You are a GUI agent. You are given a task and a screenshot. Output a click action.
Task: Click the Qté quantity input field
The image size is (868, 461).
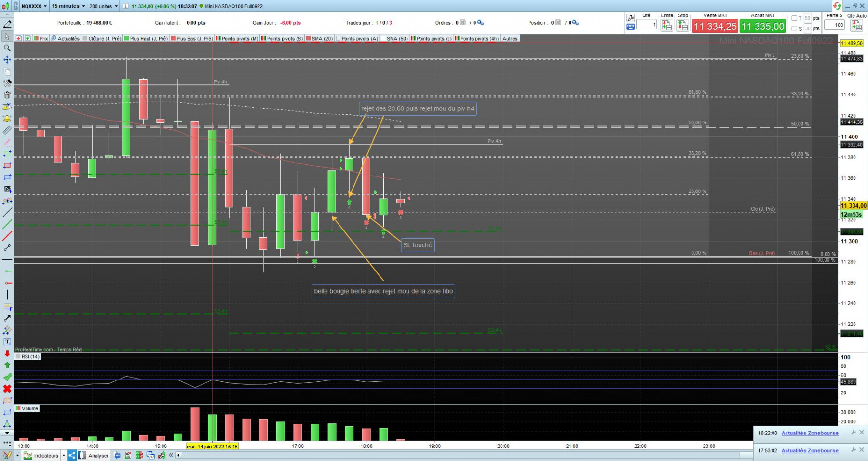[x=646, y=25]
